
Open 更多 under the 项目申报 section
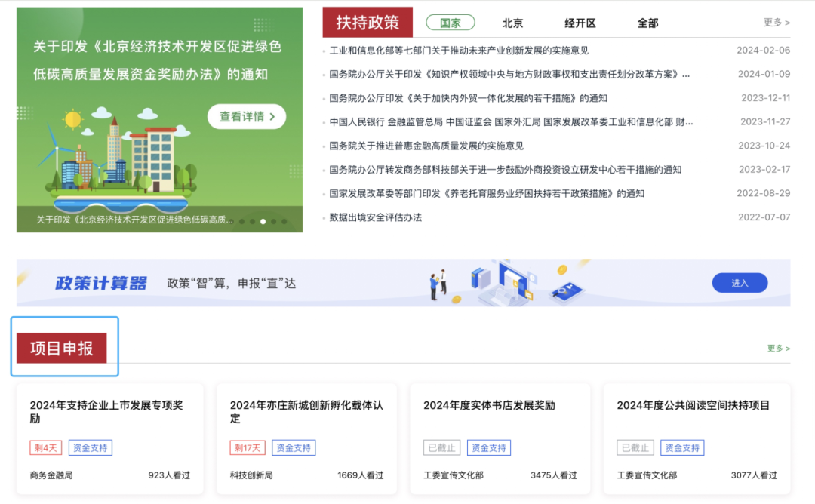pyautogui.click(x=777, y=349)
